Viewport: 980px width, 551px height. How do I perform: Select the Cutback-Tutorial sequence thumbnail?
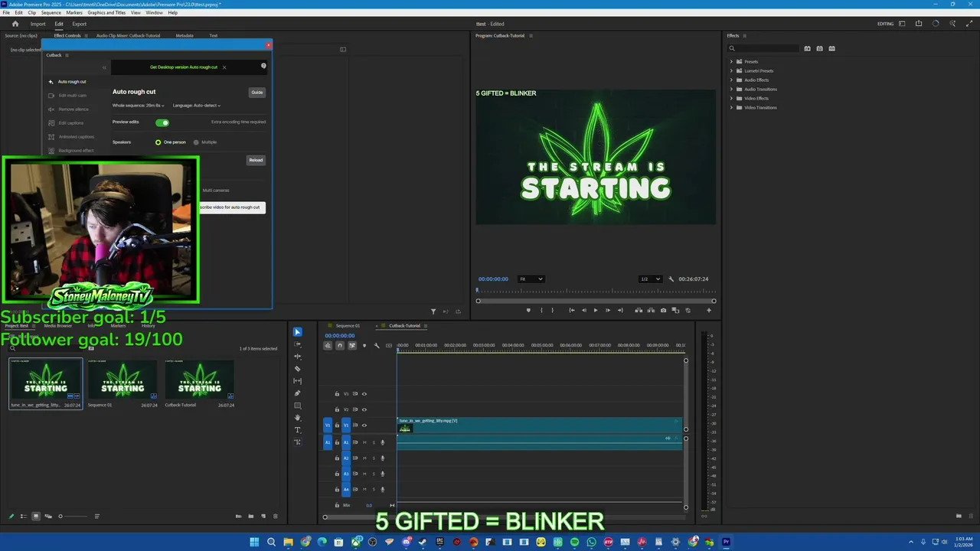[x=200, y=380]
